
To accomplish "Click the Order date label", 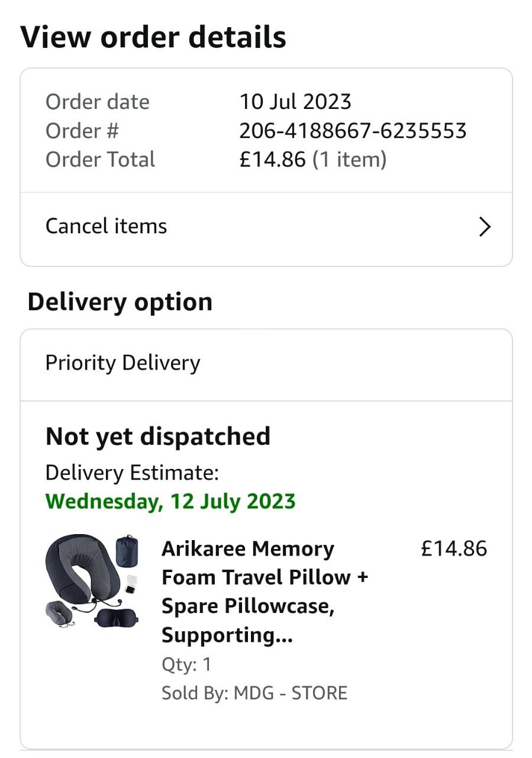I will [x=98, y=102].
